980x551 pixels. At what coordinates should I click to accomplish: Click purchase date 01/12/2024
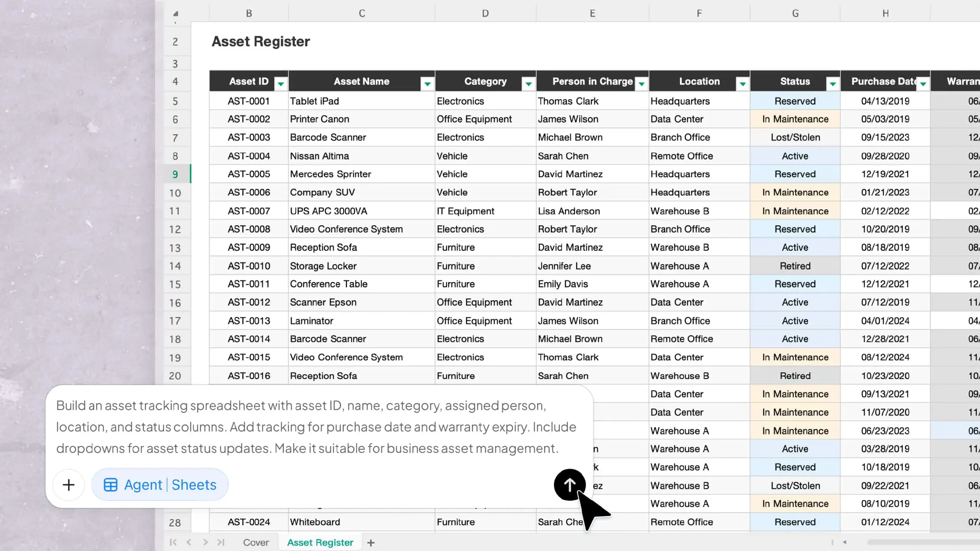(x=885, y=522)
